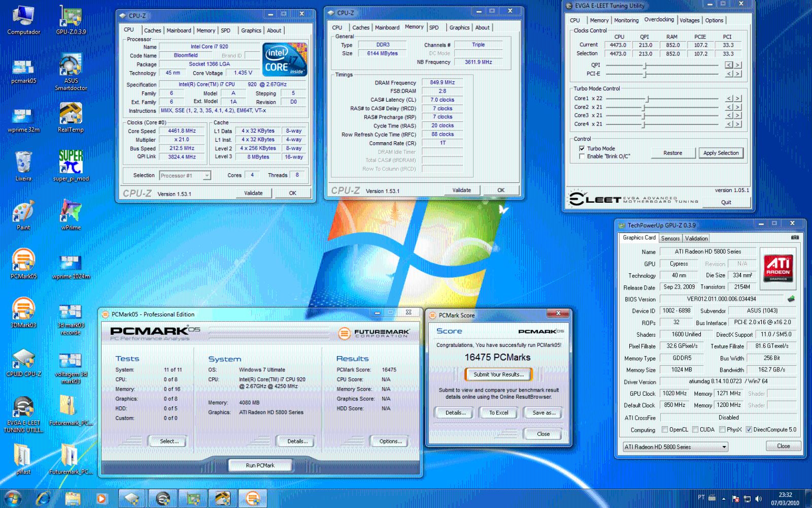The width and height of the screenshot is (812, 508).
Task: Open Internet Explorer from the taskbar
Action: pyautogui.click(x=43, y=499)
